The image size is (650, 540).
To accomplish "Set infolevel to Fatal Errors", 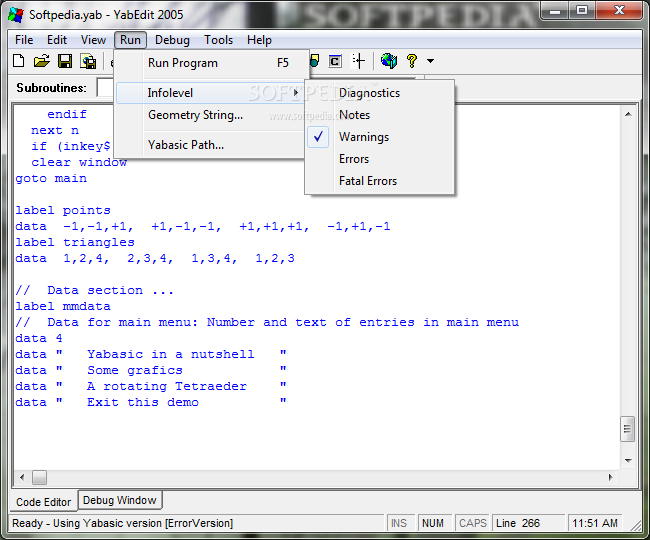I will 379,181.
